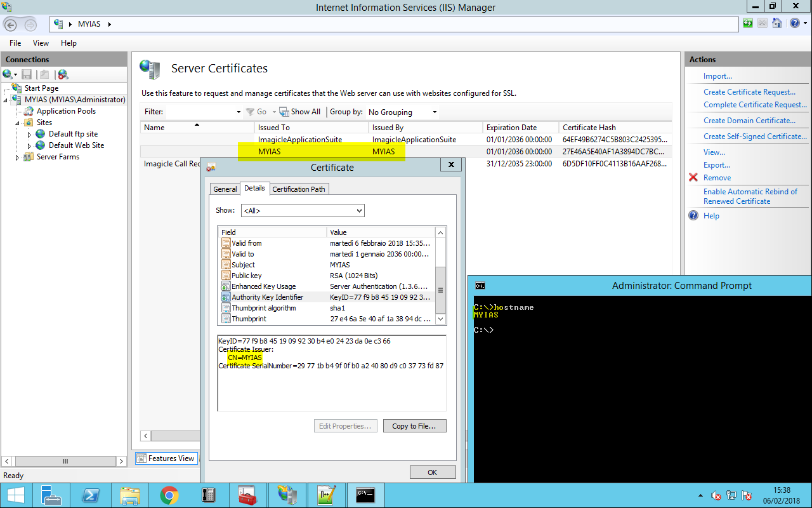Screen dimensions: 812x508
Task: Open the Show field filter dropdown
Action: pos(302,211)
